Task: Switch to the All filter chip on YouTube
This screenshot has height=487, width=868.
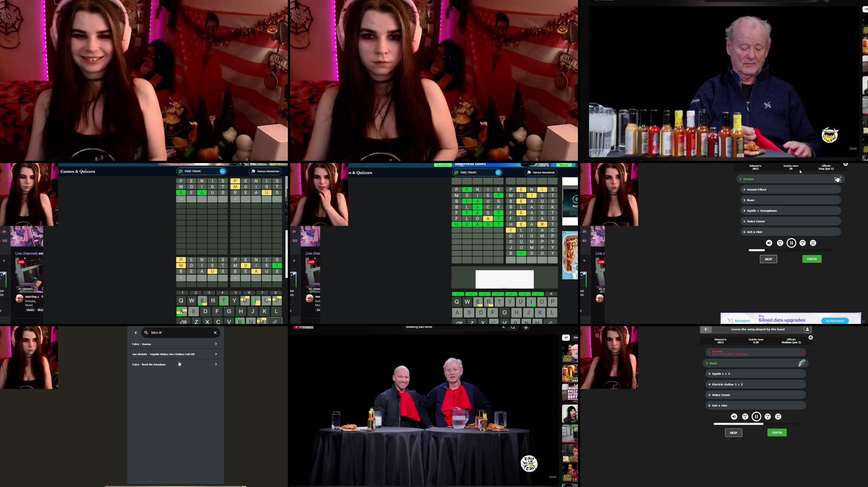Action: 565,337
